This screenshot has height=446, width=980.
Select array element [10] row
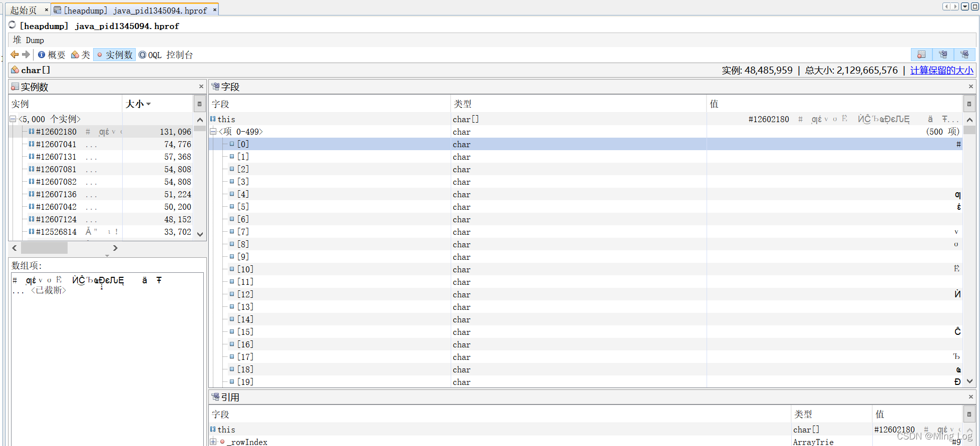coord(586,269)
